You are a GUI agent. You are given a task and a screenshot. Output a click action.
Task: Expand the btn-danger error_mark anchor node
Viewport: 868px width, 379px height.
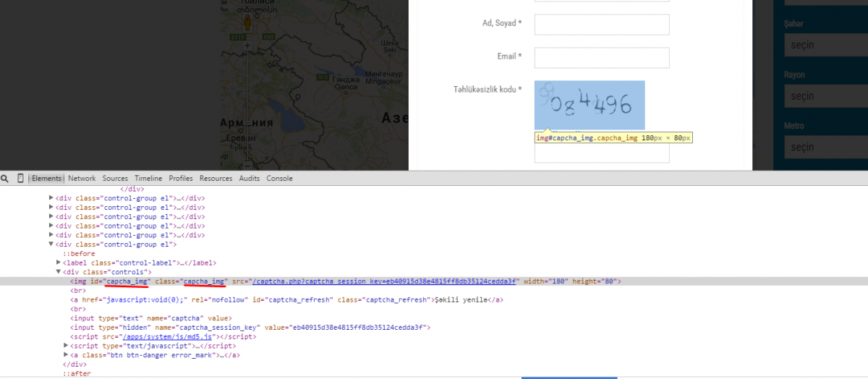coord(66,356)
